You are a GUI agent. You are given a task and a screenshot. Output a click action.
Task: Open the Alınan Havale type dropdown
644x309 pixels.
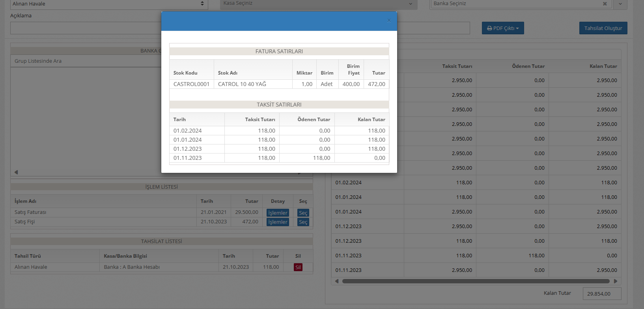(x=108, y=4)
